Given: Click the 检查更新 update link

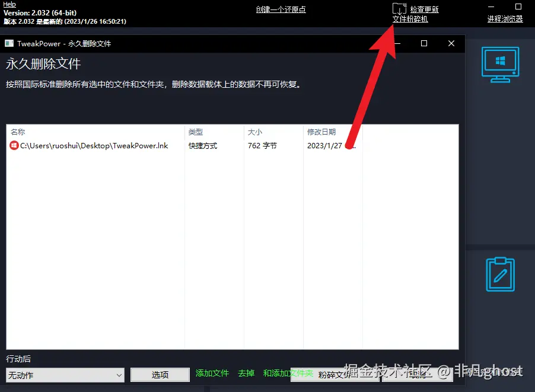Looking at the screenshot, I should (424, 9).
